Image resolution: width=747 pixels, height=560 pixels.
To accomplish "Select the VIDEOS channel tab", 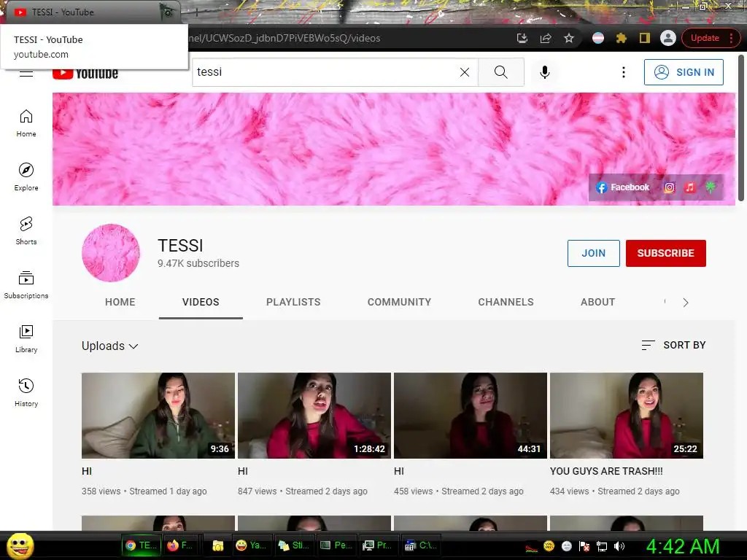I will tap(201, 302).
